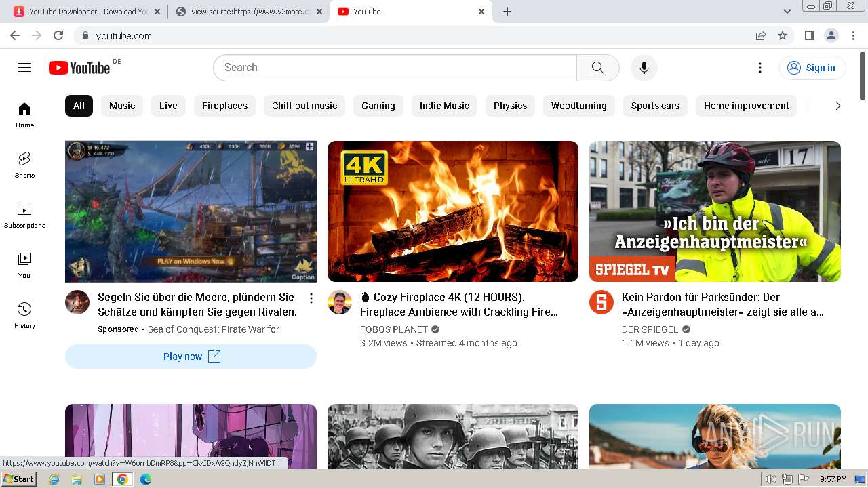
Task: Reload the YouTube page
Action: pos(58,35)
